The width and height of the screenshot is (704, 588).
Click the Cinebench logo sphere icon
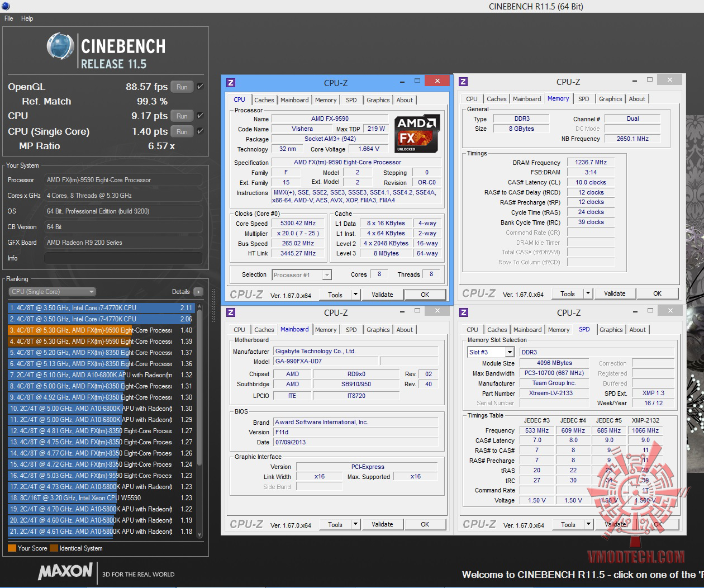[x=60, y=46]
